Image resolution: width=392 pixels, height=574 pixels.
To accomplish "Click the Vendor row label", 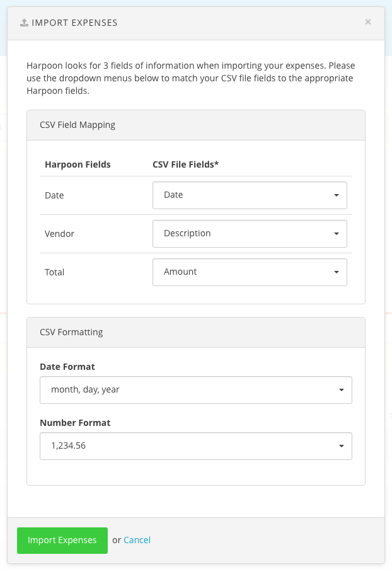I will [59, 234].
